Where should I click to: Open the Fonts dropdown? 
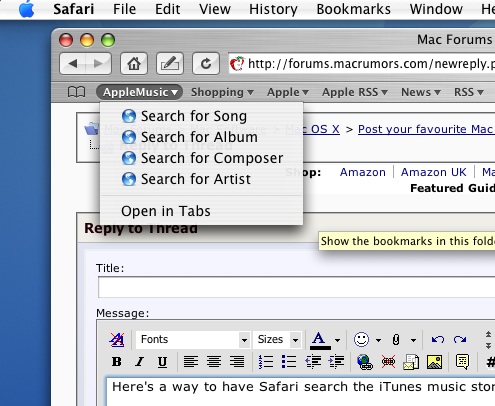coord(193,340)
